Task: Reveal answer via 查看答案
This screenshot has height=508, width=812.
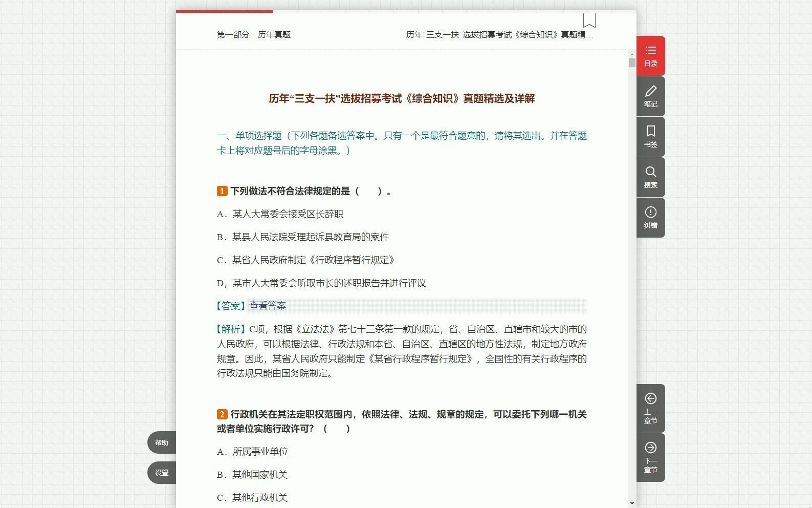Action: click(x=268, y=306)
